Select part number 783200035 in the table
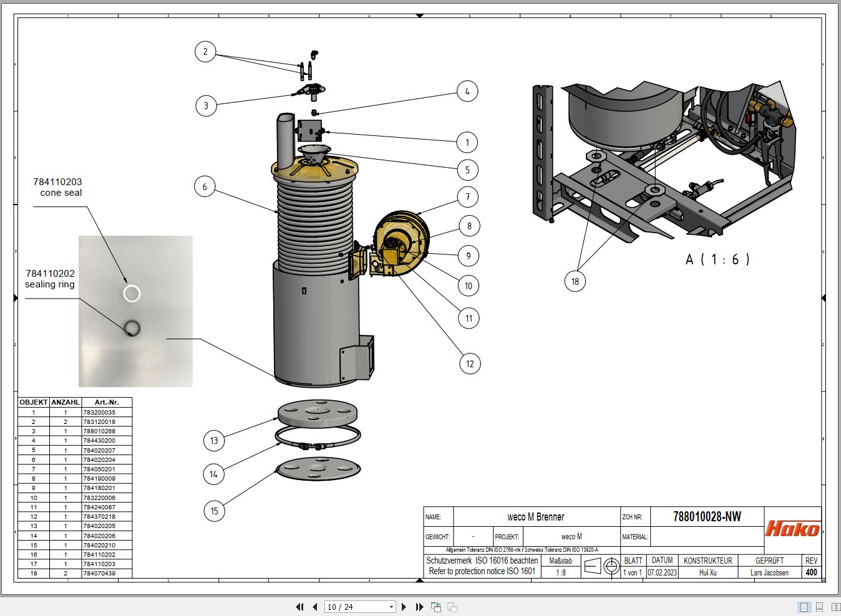The height and width of the screenshot is (616, 841). coord(99,412)
